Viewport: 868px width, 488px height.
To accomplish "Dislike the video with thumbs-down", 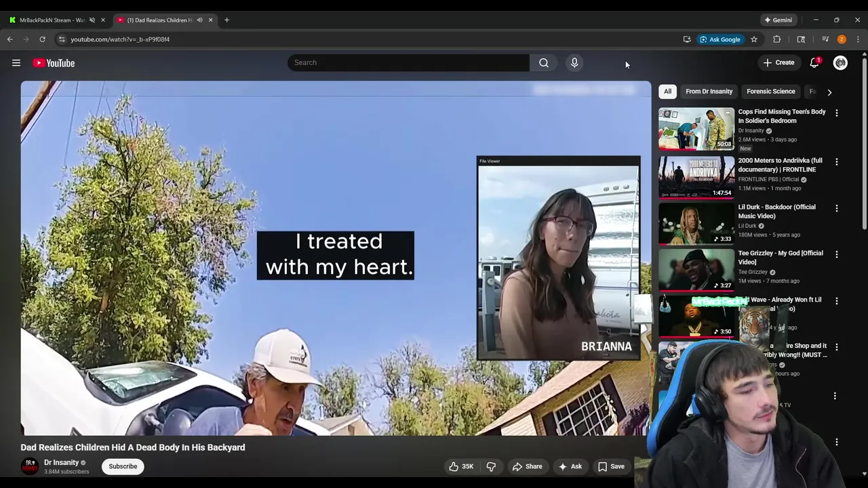I will 491,466.
